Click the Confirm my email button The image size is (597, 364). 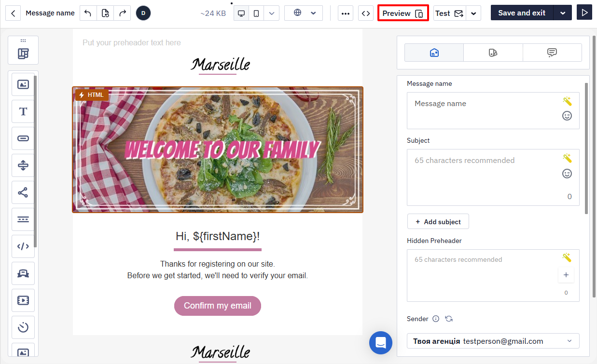(x=218, y=306)
